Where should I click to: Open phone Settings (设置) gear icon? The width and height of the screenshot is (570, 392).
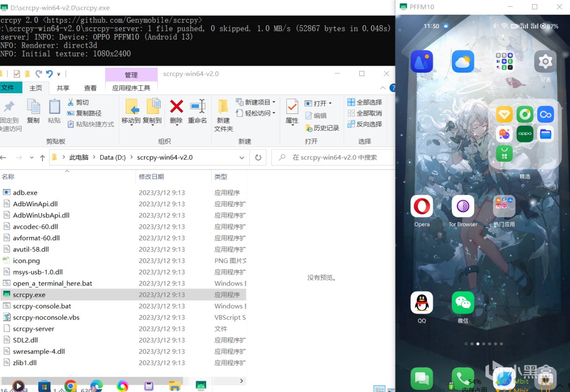coord(545,61)
